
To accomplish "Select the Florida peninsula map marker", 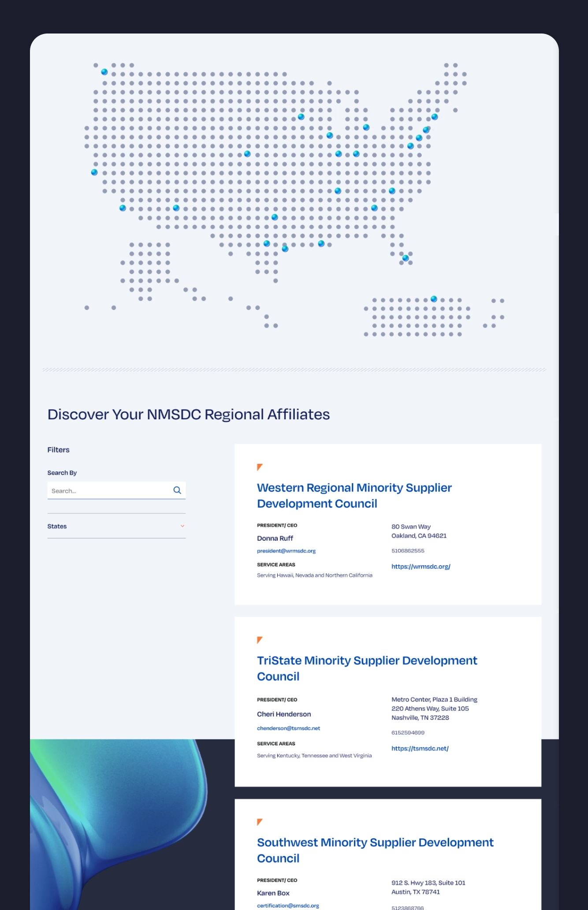I will tap(406, 258).
